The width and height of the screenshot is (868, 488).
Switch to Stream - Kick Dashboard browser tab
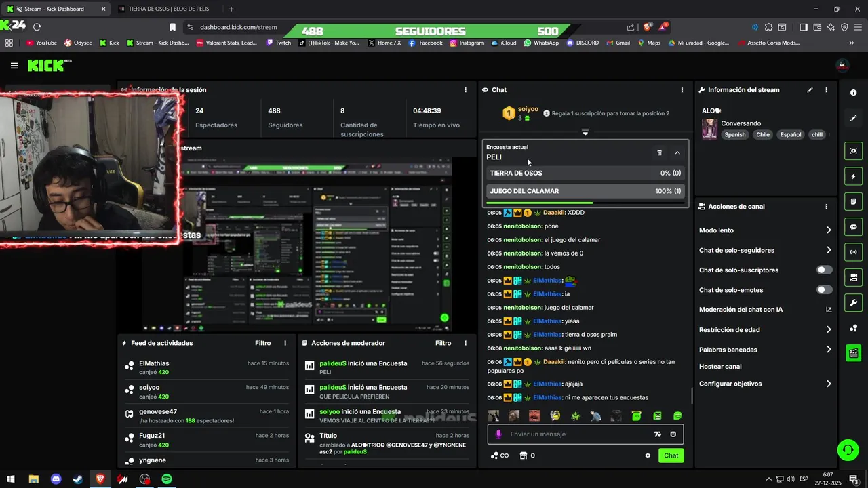pyautogui.click(x=56, y=9)
